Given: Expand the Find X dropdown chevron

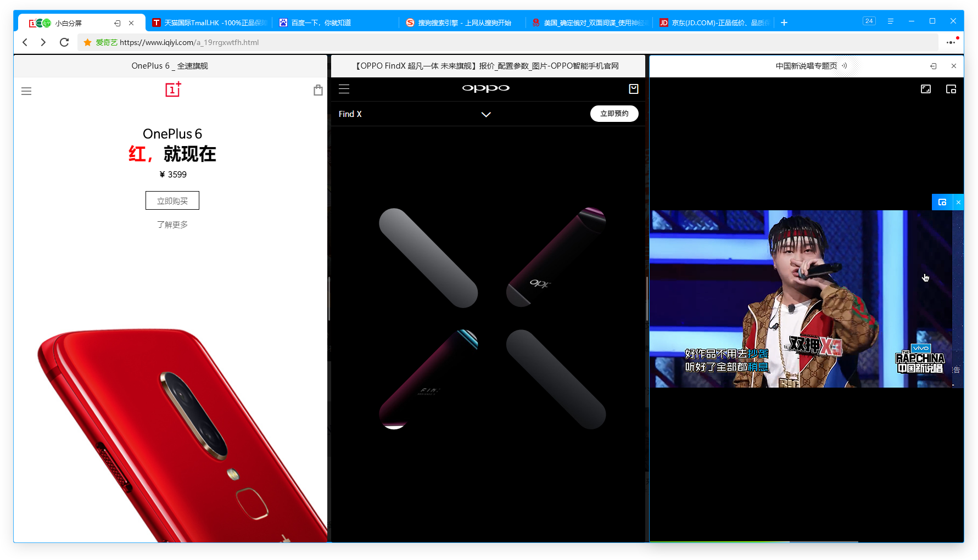Looking at the screenshot, I should [486, 114].
